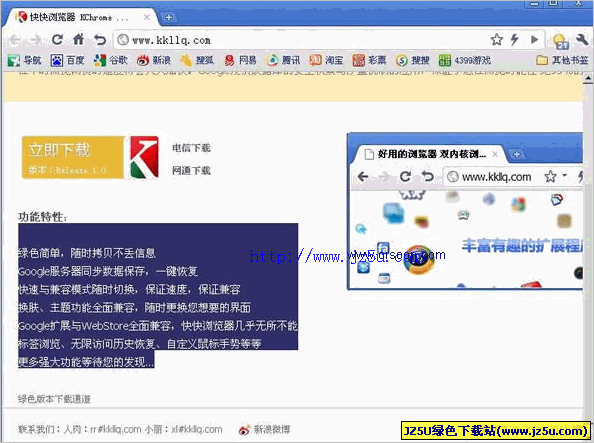Click the undo closed tab icon
The height and width of the screenshot is (443, 594).
point(100,39)
